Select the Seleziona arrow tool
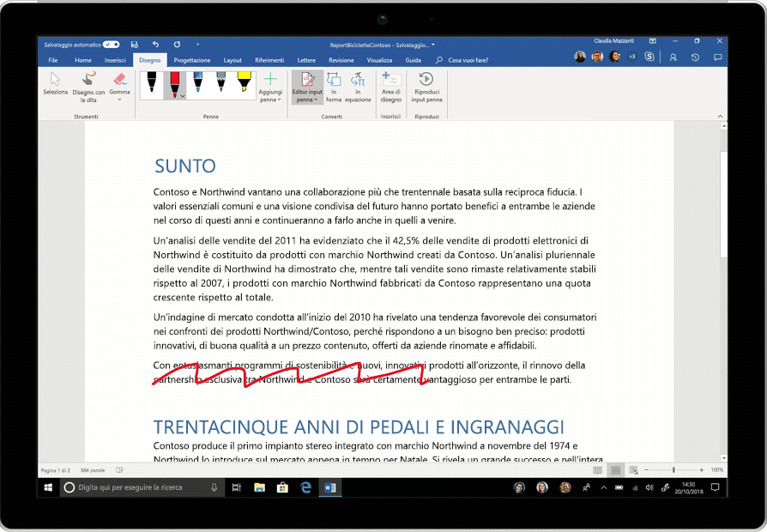Screen dimensions: 767x532 point(55,84)
